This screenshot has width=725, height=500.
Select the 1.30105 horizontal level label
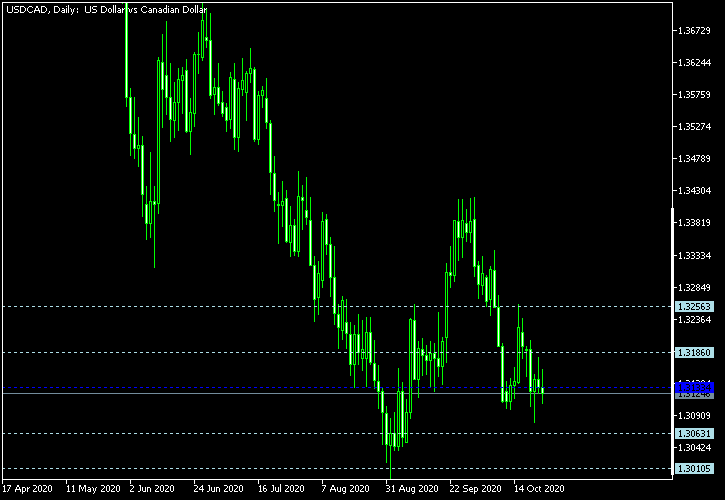694,469
